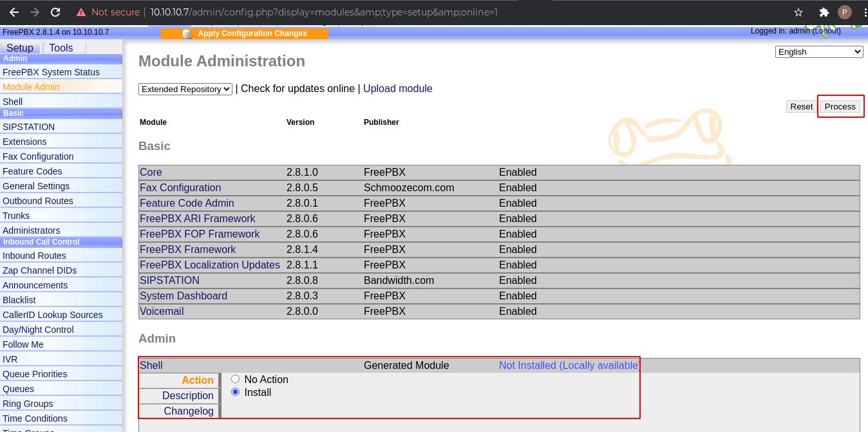The height and width of the screenshot is (432, 868).
Task: Open Extensions in the sidebar
Action: [x=61, y=142]
